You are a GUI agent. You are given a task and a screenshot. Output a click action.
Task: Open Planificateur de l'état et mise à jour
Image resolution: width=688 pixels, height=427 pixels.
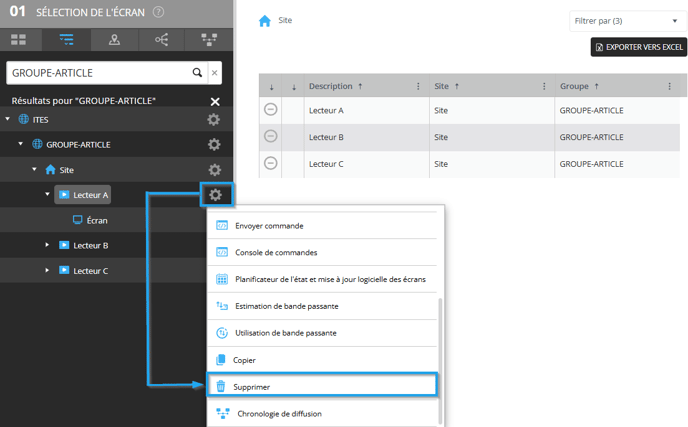coord(322,279)
